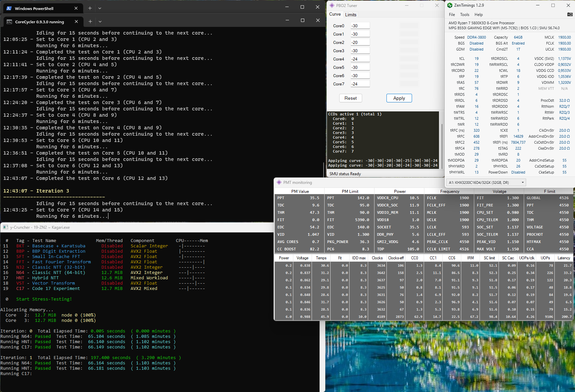Minimize the PBO2 Tuner window

click(407, 5)
